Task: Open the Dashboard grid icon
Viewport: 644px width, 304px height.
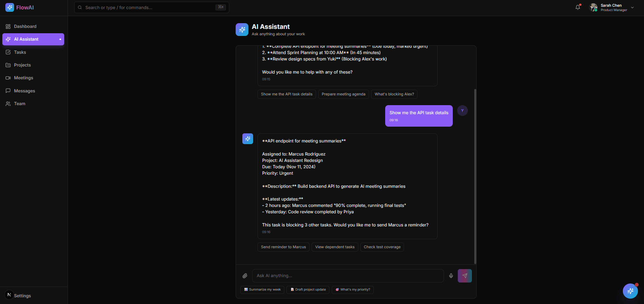Action: click(8, 26)
